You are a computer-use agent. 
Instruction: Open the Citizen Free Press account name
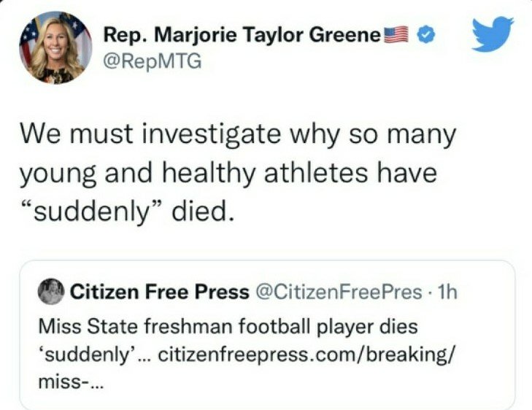159,293
